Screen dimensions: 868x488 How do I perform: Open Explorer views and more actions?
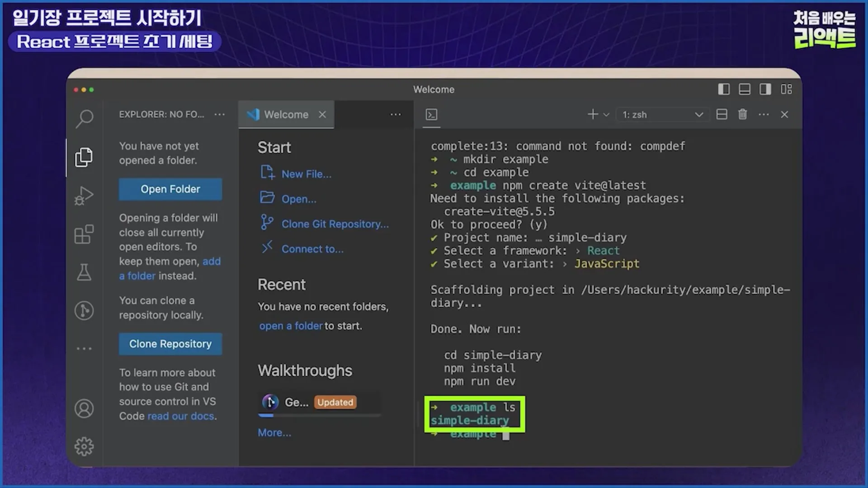(x=220, y=115)
